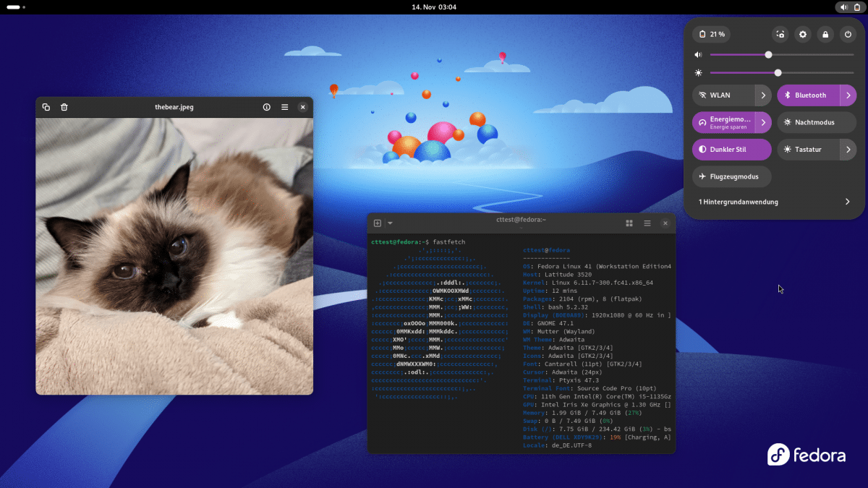The image size is (868, 488).
Task: Adjust the screen brightness slider
Action: pos(782,73)
